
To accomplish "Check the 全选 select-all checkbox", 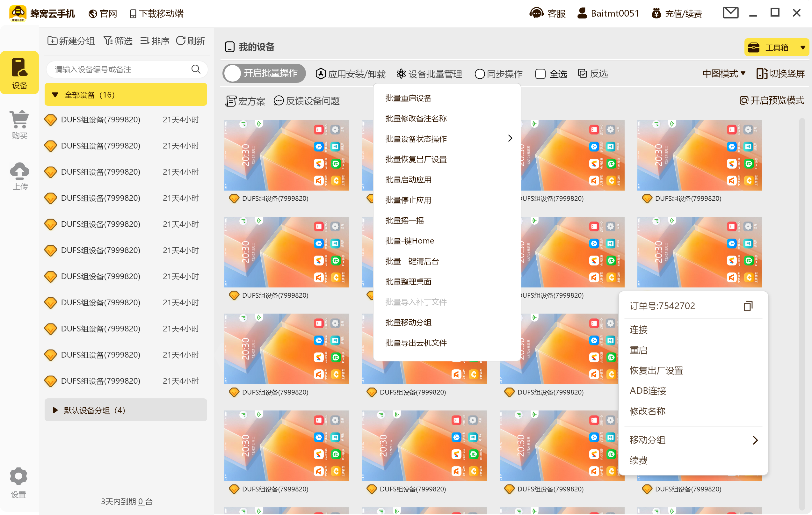I will coord(540,74).
